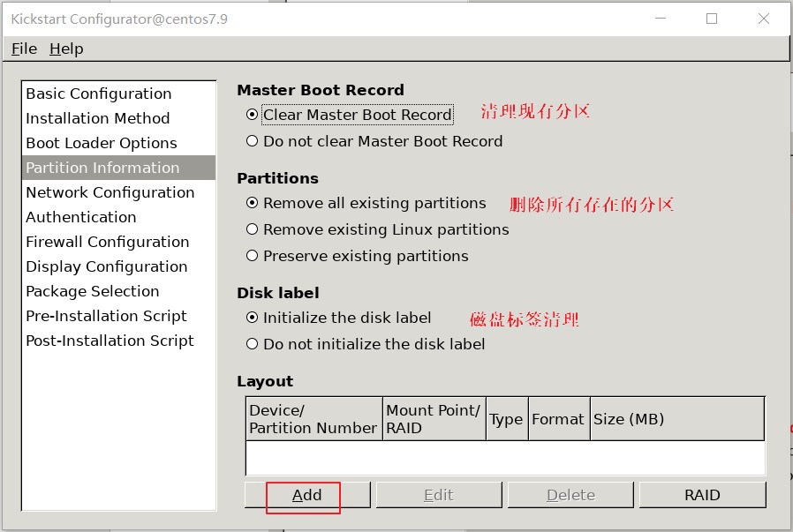Open the File menu
The width and height of the screenshot is (793, 532).
pyautogui.click(x=24, y=49)
